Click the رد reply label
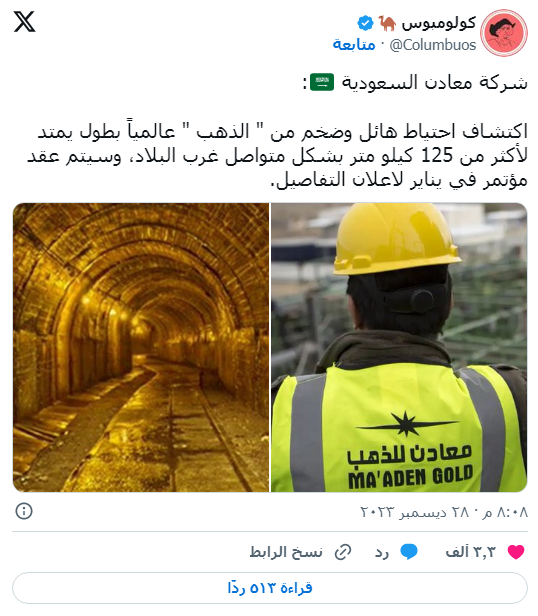Screen dimensions: 538x616 382,553
